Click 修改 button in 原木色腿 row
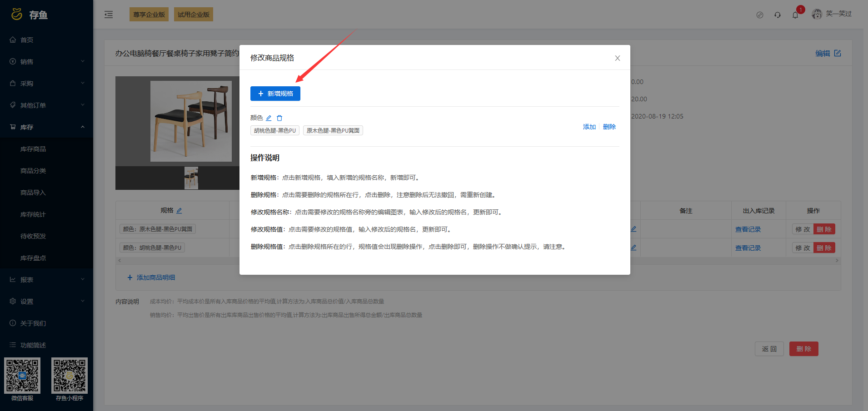The image size is (868, 411). [803, 229]
